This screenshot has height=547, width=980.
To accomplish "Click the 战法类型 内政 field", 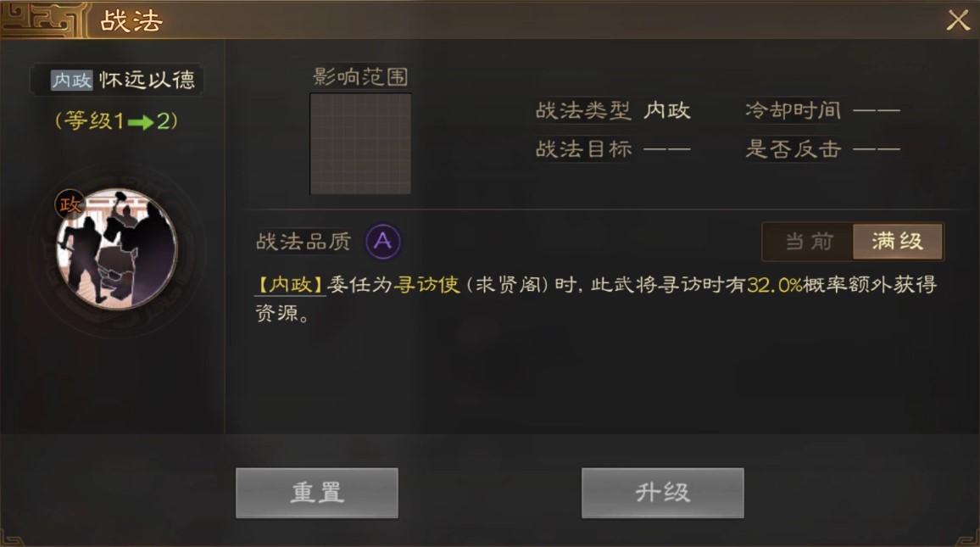I will tap(613, 110).
